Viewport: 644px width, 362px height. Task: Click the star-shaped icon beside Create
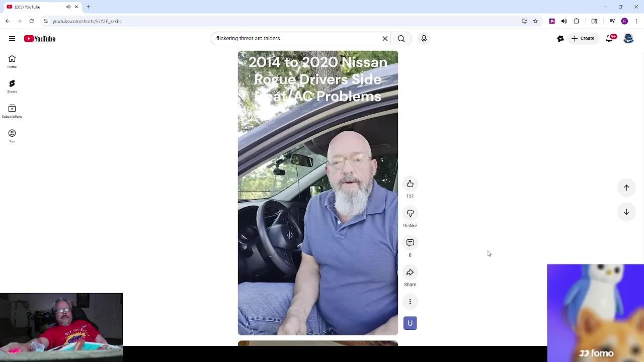tap(560, 38)
